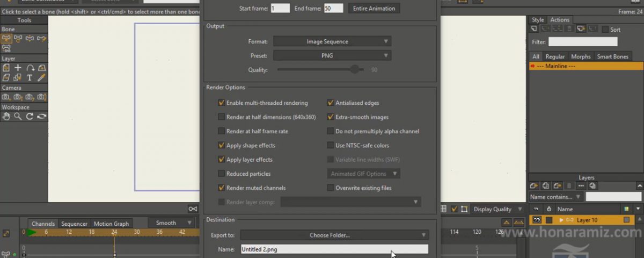
Task: Toggle Enable multi-threaded rendering checkbox
Action: coord(221,103)
